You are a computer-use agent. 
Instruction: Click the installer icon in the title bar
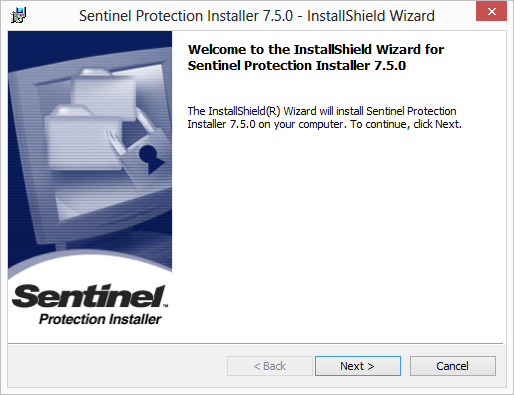[18, 15]
